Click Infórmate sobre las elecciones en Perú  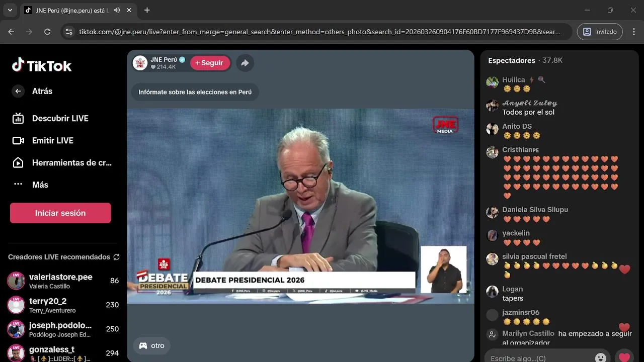pos(195,92)
